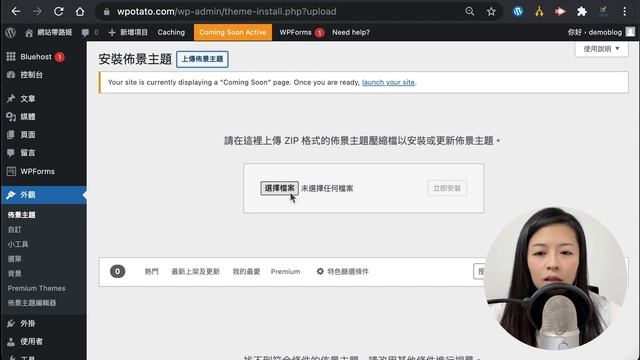Open 特色篩選條件 feature filter
Viewport: 640px width, 360px height.
342,271
